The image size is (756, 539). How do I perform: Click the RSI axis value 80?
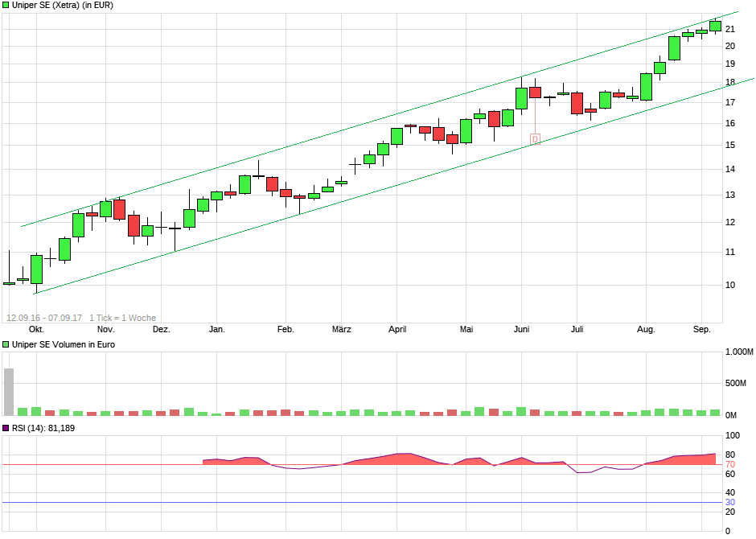click(730, 455)
